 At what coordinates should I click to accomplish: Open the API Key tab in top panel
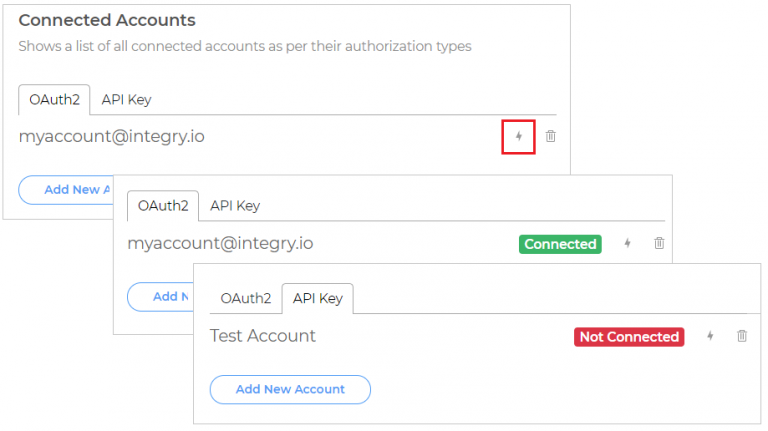[126, 100]
